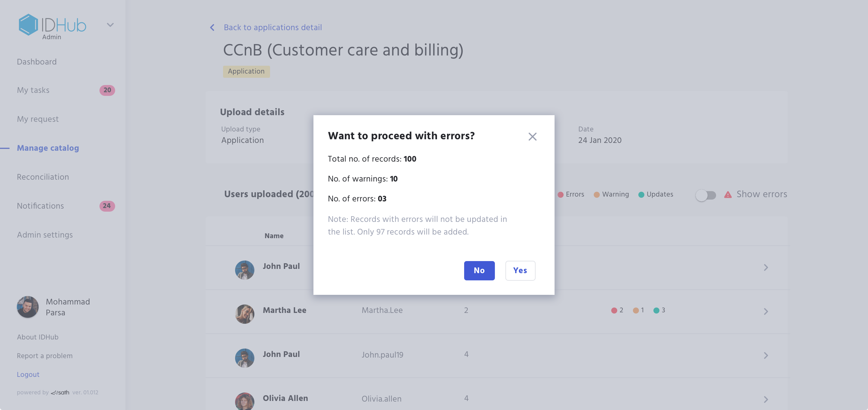Confirm with the Yes button
The height and width of the screenshot is (410, 868).
point(520,270)
